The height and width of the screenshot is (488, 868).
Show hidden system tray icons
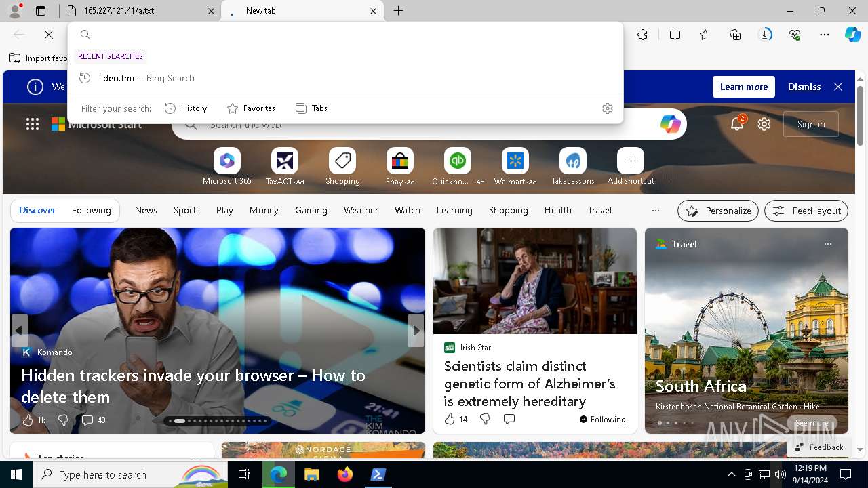[x=731, y=474]
